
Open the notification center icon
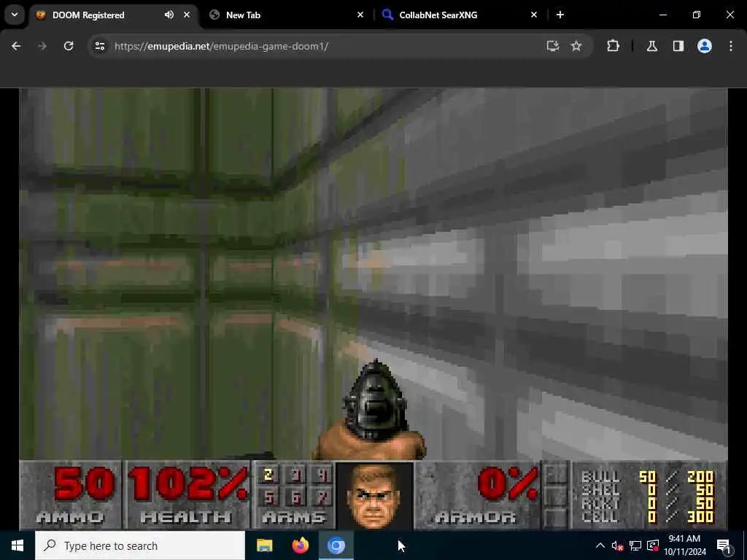click(724, 545)
